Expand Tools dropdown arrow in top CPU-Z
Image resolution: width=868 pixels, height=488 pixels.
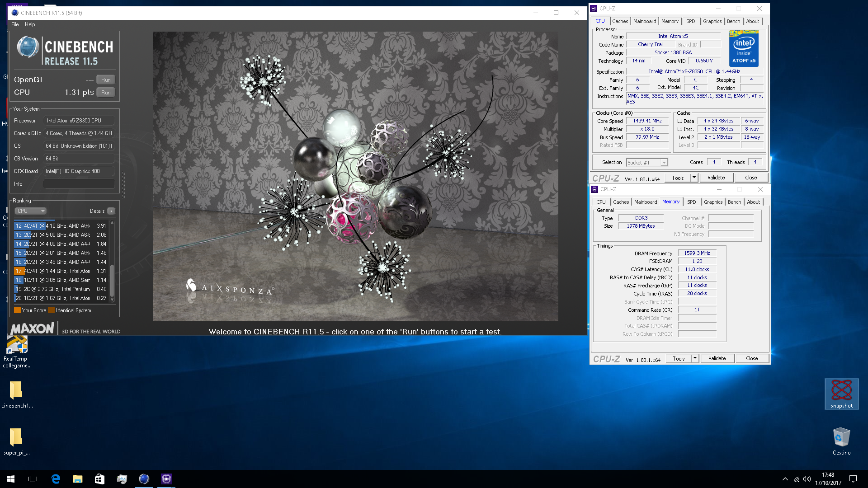tap(694, 178)
